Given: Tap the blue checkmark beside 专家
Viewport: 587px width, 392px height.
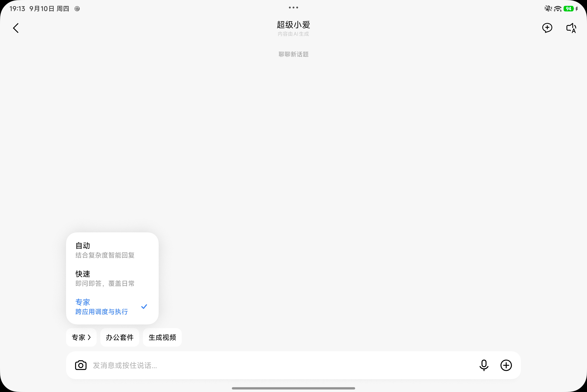Looking at the screenshot, I should coord(144,306).
